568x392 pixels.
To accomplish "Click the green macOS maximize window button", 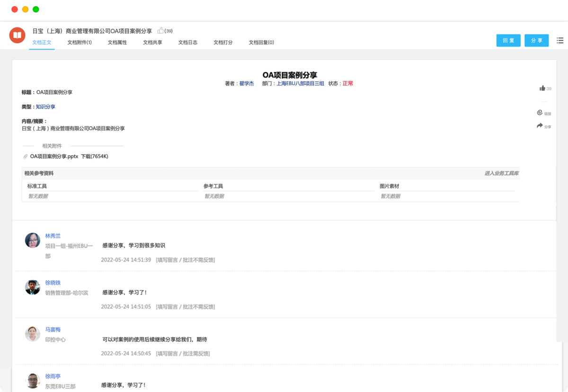I will pyautogui.click(x=36, y=9).
